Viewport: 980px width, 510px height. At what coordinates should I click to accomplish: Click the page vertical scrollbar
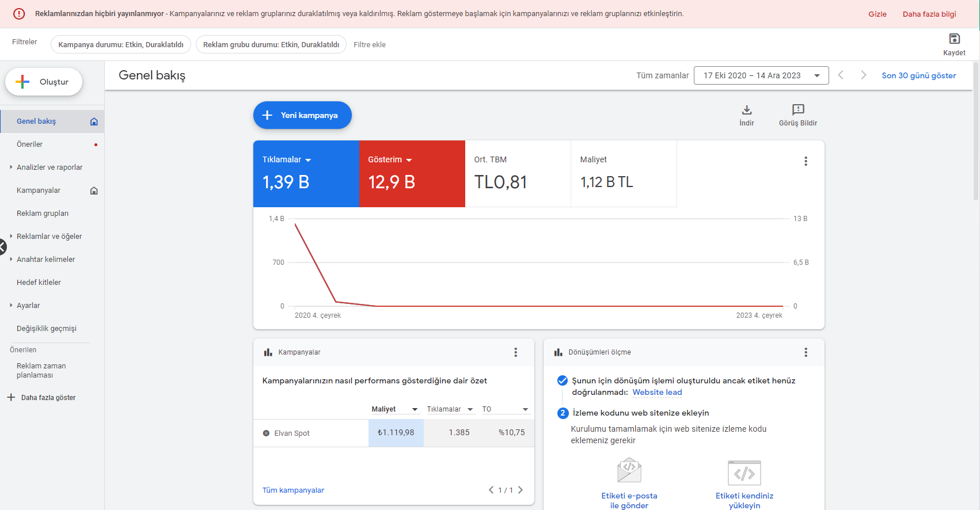pos(976,131)
